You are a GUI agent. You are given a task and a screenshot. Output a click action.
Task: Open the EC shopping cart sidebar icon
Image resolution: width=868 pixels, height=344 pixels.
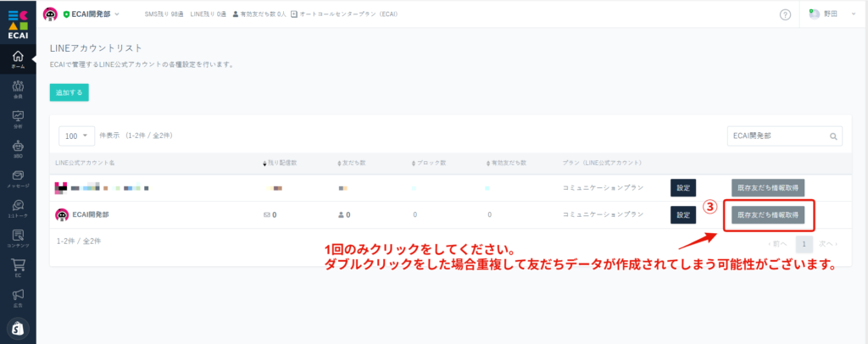point(18,268)
